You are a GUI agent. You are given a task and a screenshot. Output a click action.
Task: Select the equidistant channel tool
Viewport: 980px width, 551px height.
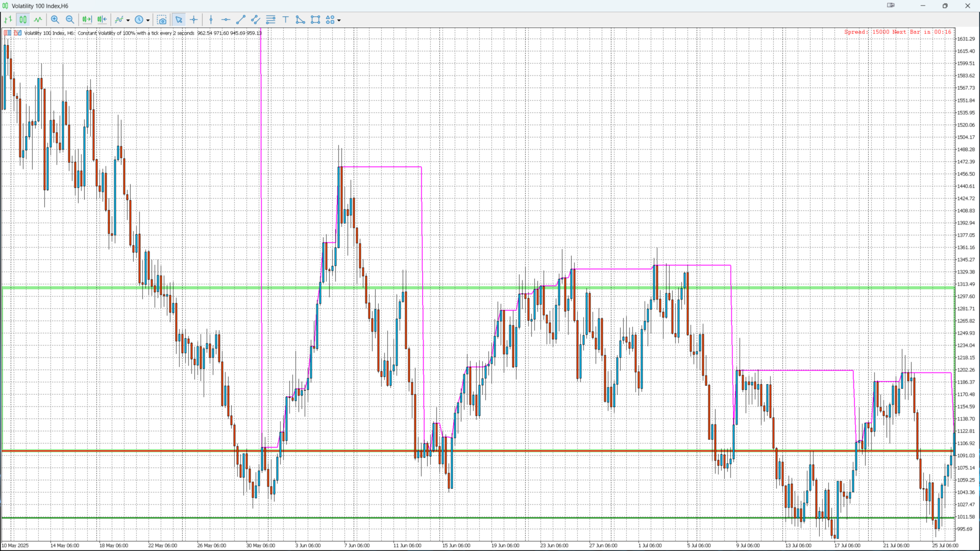[256, 20]
